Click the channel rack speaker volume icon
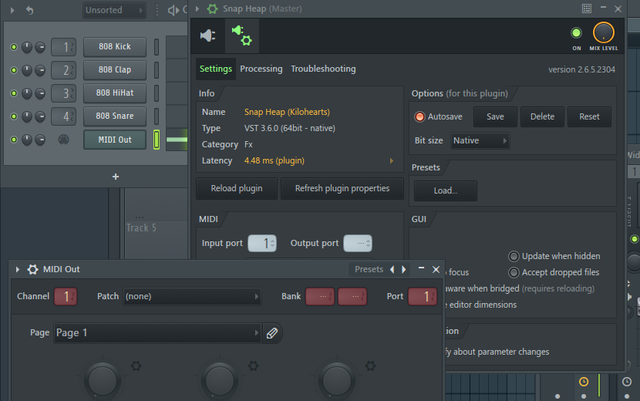This screenshot has height=401, width=640. [x=173, y=10]
